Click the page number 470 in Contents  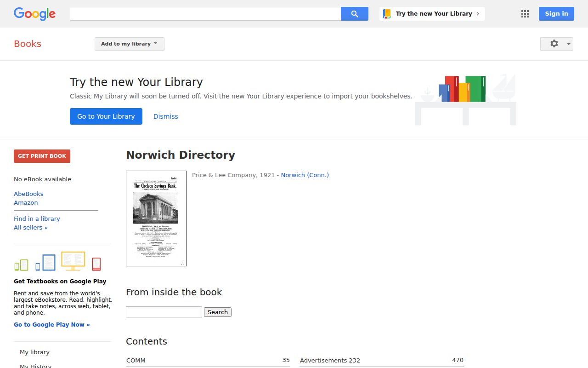pos(458,360)
